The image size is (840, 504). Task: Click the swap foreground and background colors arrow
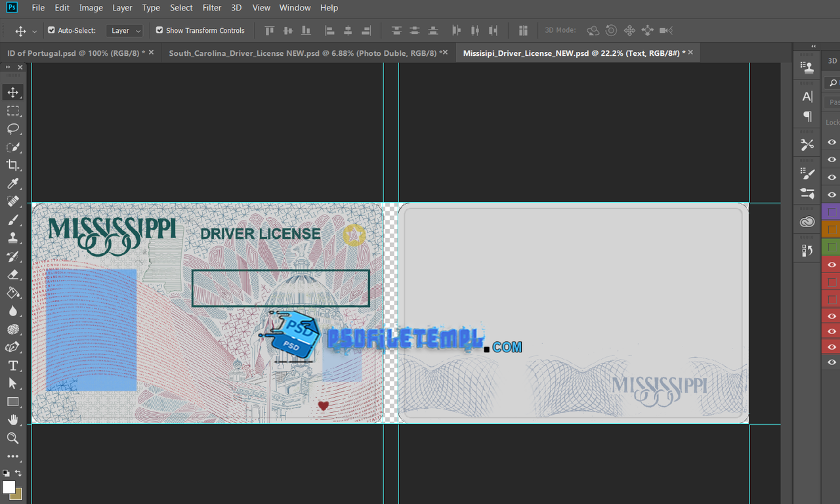18,472
